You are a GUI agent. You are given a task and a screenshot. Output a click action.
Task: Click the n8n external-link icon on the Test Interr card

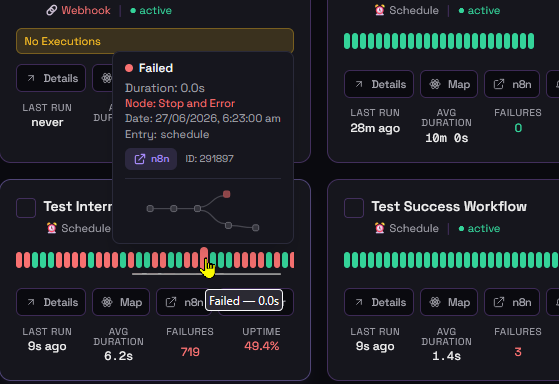click(x=171, y=302)
